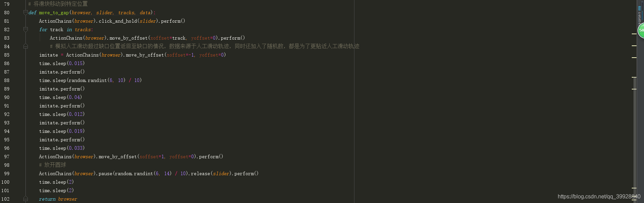Image resolution: width=644 pixels, height=203 pixels.
Task: Open the blog.csdn.net watermark link
Action: tap(599, 197)
